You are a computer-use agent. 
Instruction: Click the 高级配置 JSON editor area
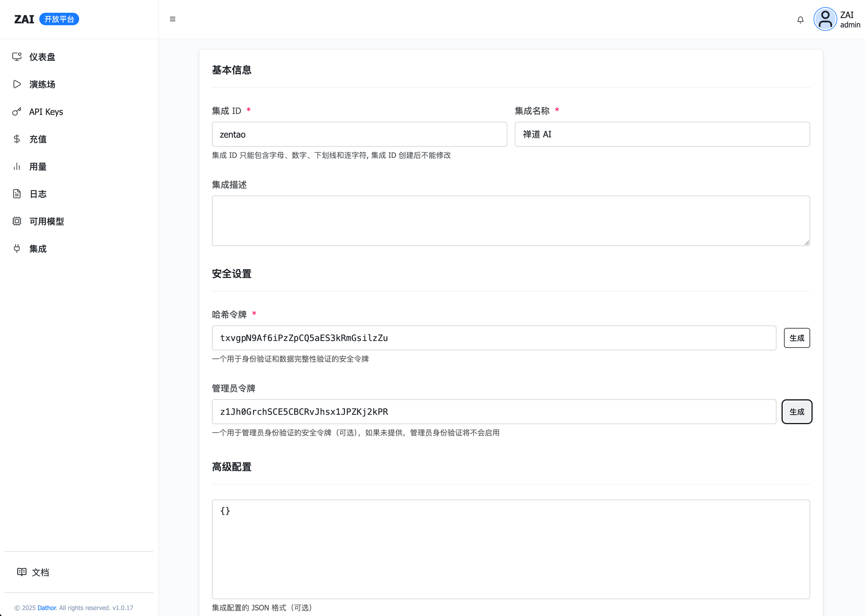point(510,549)
